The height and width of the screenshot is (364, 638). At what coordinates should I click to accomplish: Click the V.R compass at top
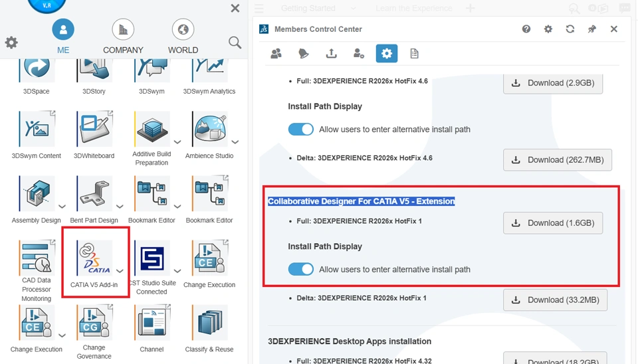(x=47, y=5)
